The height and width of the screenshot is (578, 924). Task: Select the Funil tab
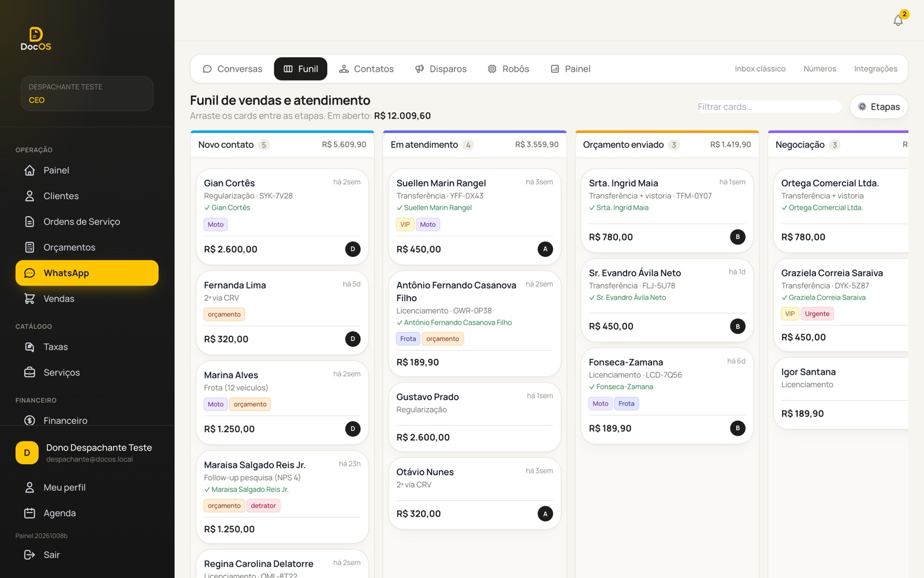pyautogui.click(x=300, y=69)
